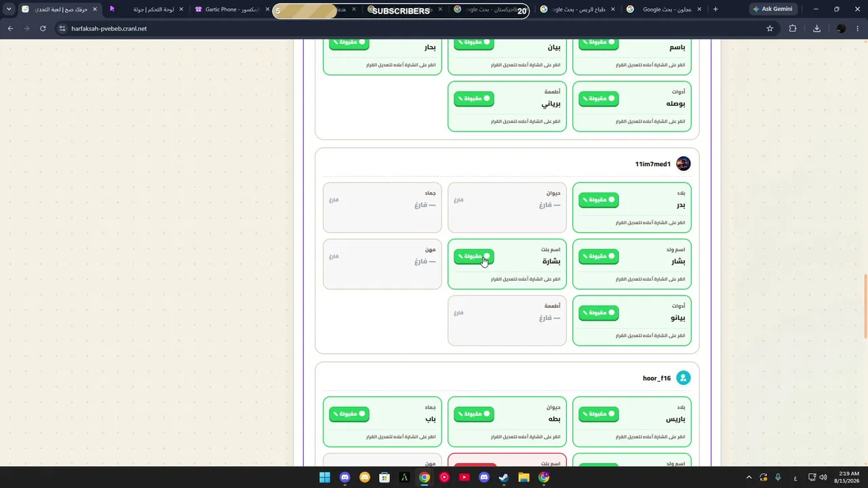The image size is (868, 488).
Task: Click the hoor_f16 player avatar
Action: tap(684, 378)
